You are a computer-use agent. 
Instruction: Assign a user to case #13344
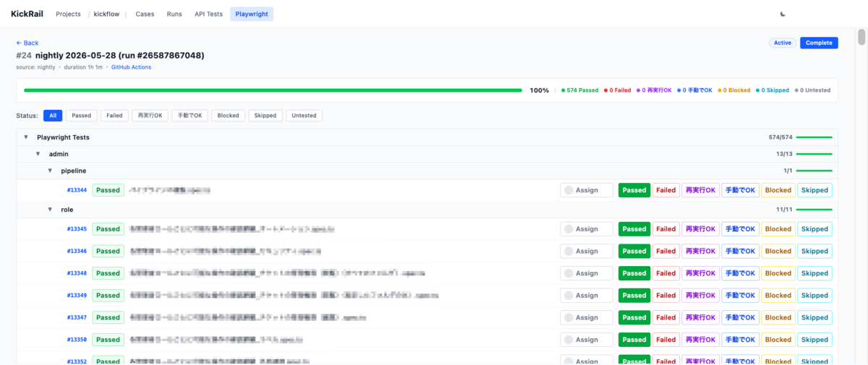tap(587, 190)
